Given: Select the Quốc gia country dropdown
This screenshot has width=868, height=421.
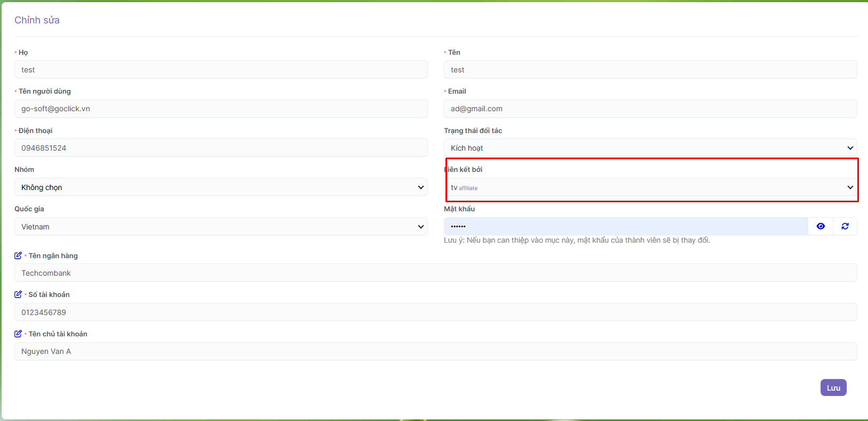Looking at the screenshot, I should click(221, 227).
